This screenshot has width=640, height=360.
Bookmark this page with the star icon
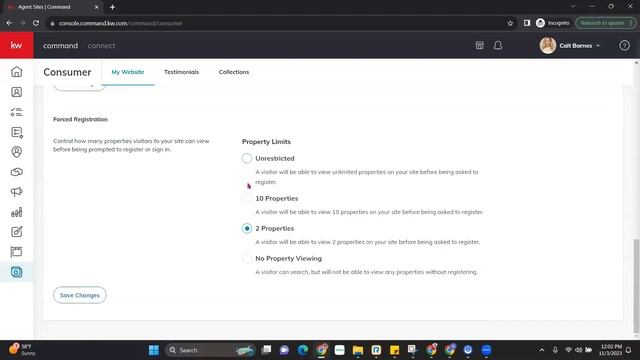click(x=510, y=23)
